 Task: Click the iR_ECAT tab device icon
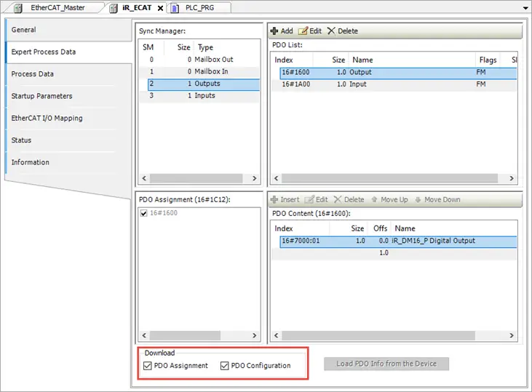pos(114,8)
